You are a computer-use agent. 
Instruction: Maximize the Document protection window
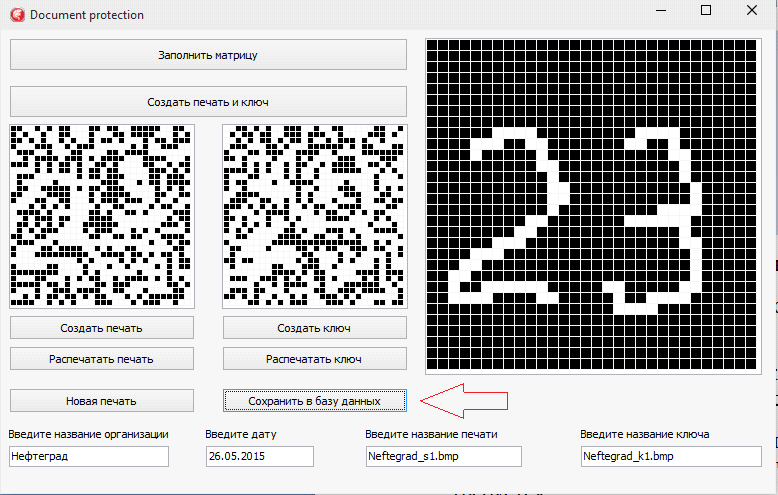pyautogui.click(x=706, y=10)
